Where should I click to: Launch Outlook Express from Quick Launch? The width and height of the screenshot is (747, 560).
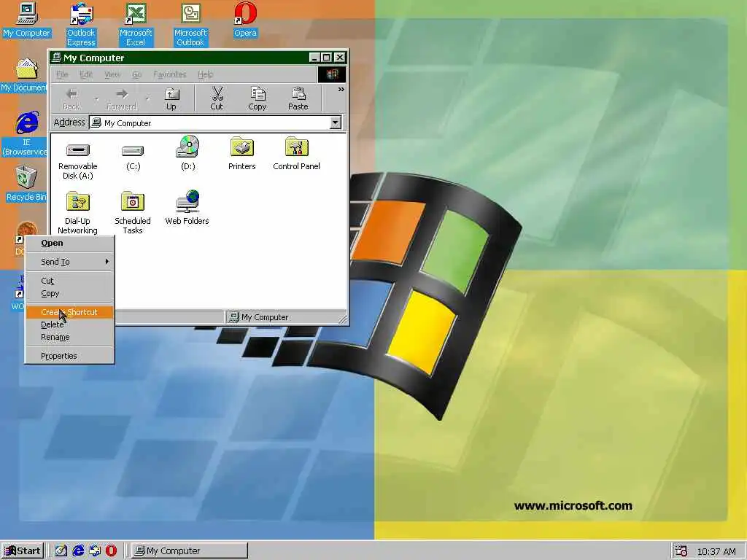pos(95,551)
